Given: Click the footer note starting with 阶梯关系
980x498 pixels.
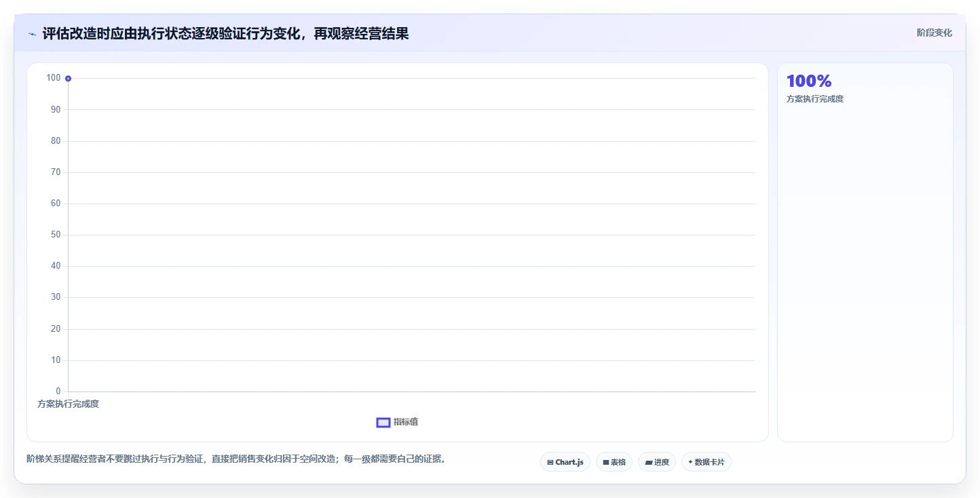Looking at the screenshot, I should pos(236,459).
